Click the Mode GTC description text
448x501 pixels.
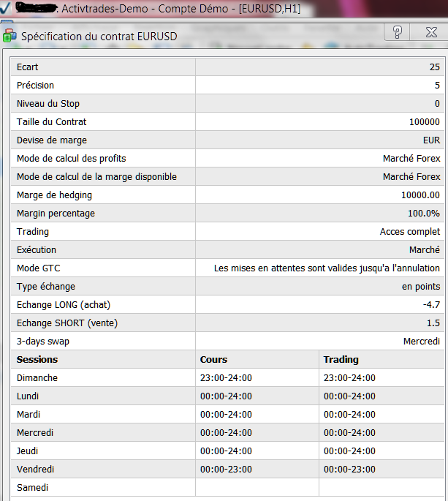327,268
